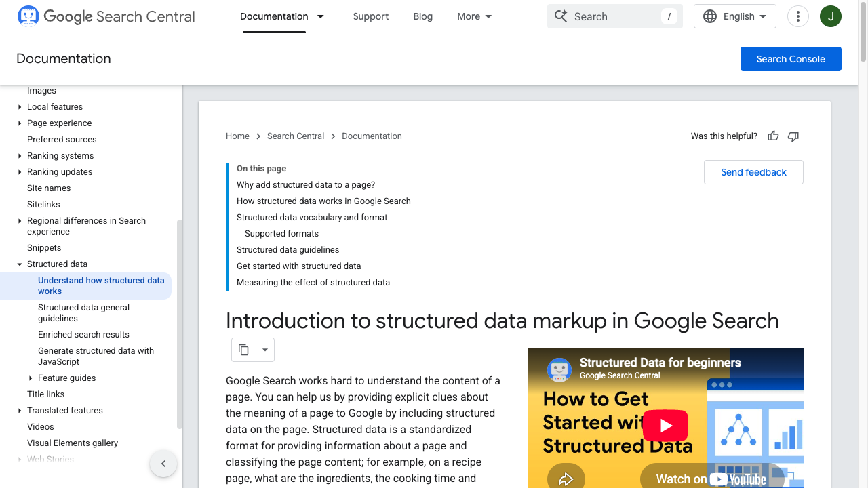Viewport: 868px width, 488px height.
Task: Open the More menu dropdown
Action: pos(475,16)
